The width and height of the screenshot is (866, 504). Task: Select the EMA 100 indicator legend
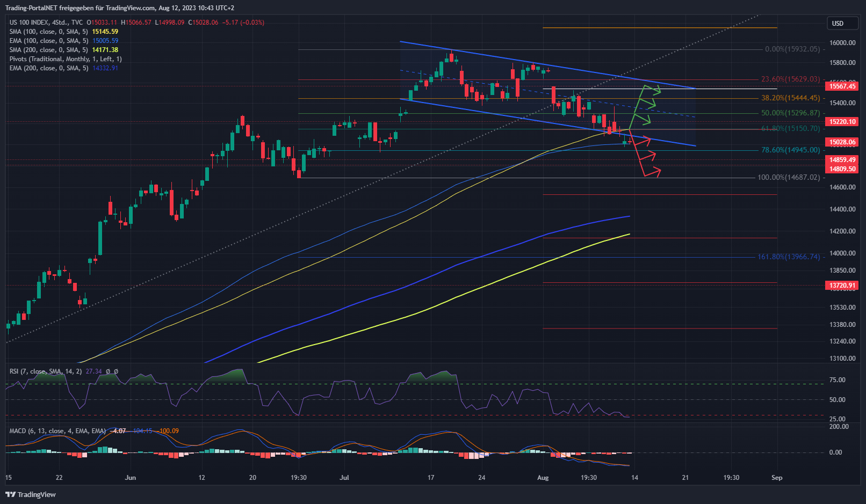[48, 41]
